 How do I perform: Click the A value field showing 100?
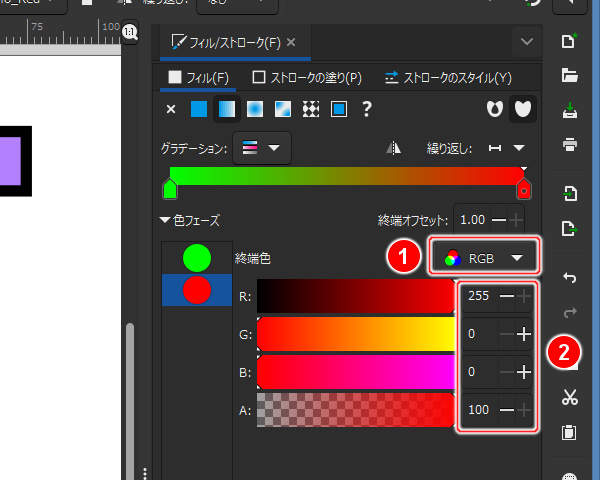[x=479, y=410]
